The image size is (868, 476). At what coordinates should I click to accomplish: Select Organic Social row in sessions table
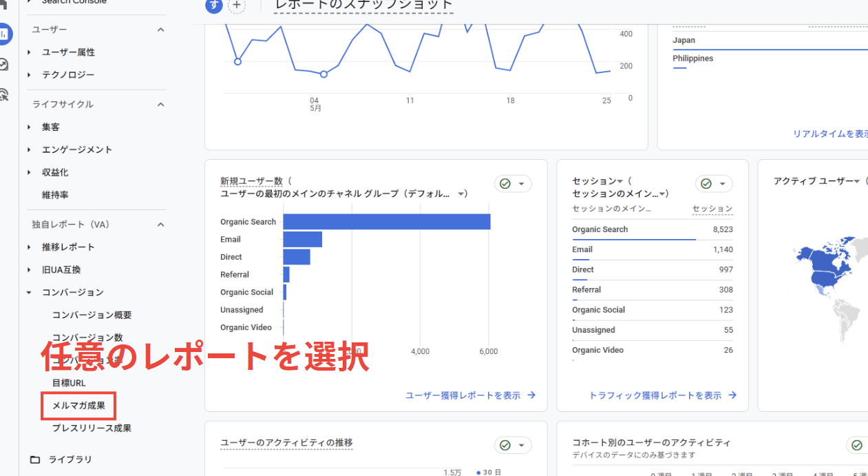pos(653,310)
